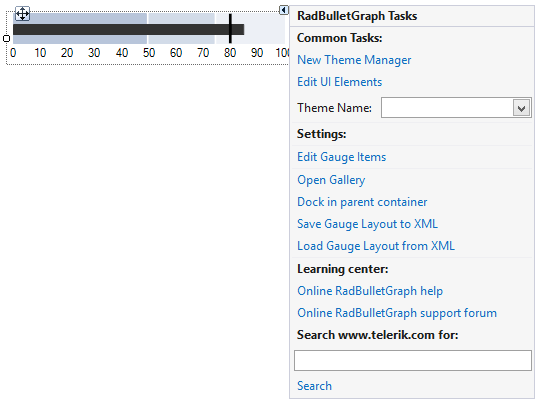Click the darkest range segment of the graph
The image size is (541, 408).
pos(80,28)
